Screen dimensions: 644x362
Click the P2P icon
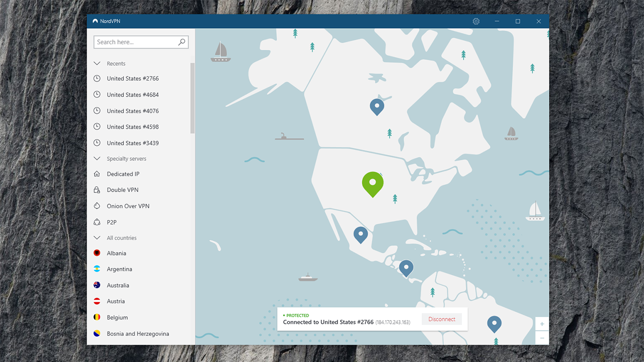[97, 222]
